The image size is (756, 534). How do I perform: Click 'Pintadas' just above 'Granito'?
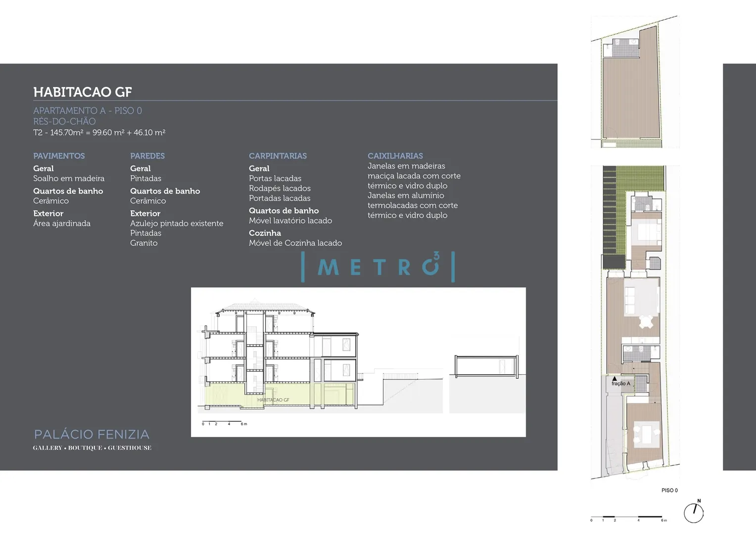(145, 233)
